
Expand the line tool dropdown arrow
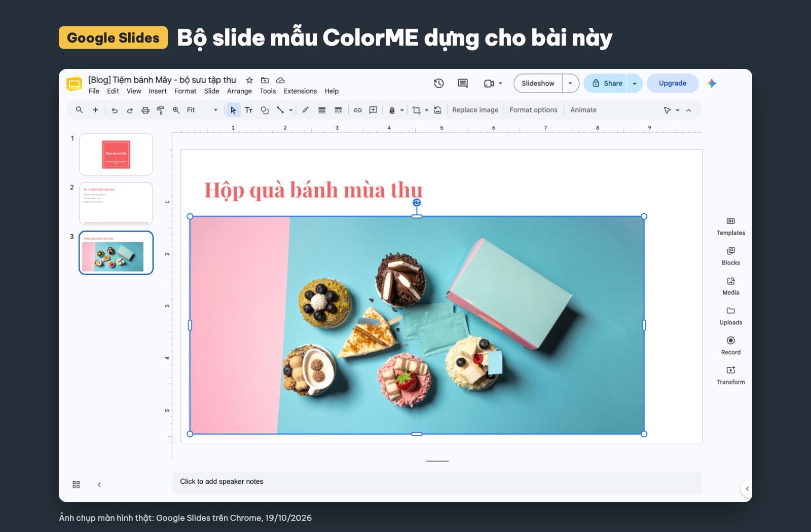291,110
